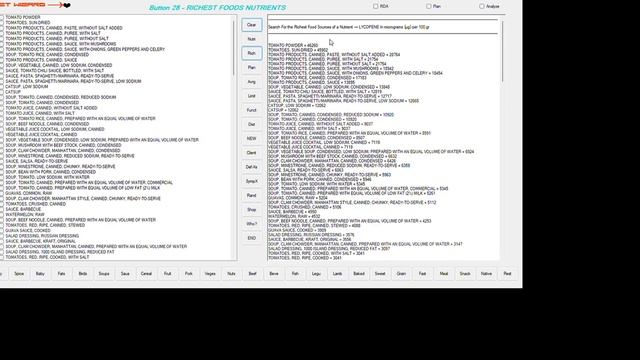Click WATERMELON, RAW line in results panel
Image resolution: width=640 pixels, height=360 pixels.
[x=294, y=216]
